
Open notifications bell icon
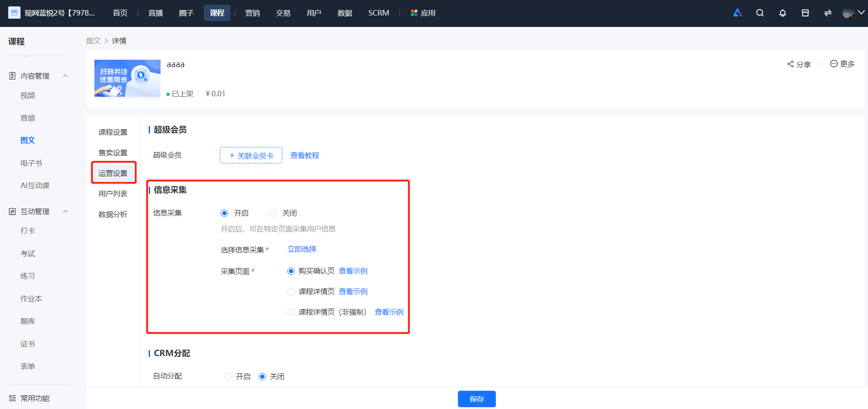coord(783,13)
